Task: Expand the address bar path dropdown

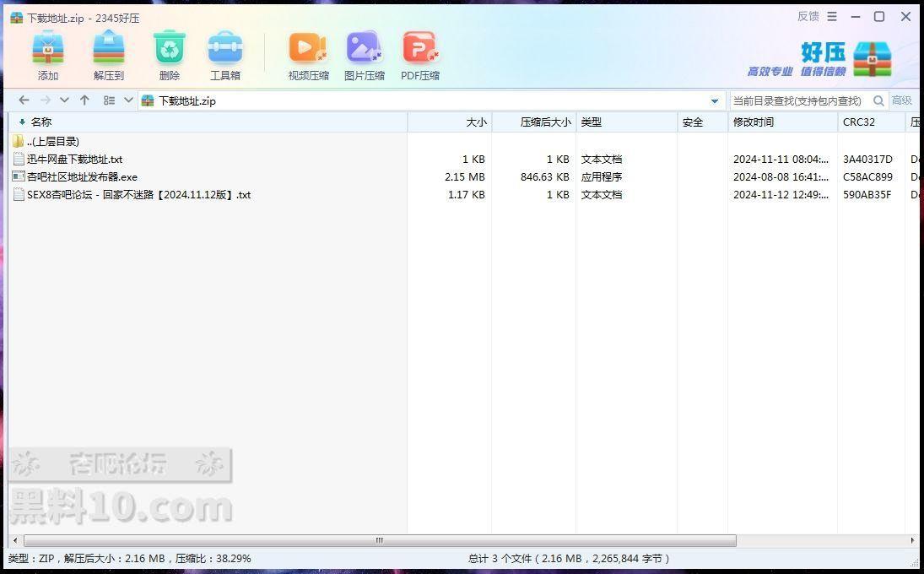Action: pyautogui.click(x=714, y=100)
